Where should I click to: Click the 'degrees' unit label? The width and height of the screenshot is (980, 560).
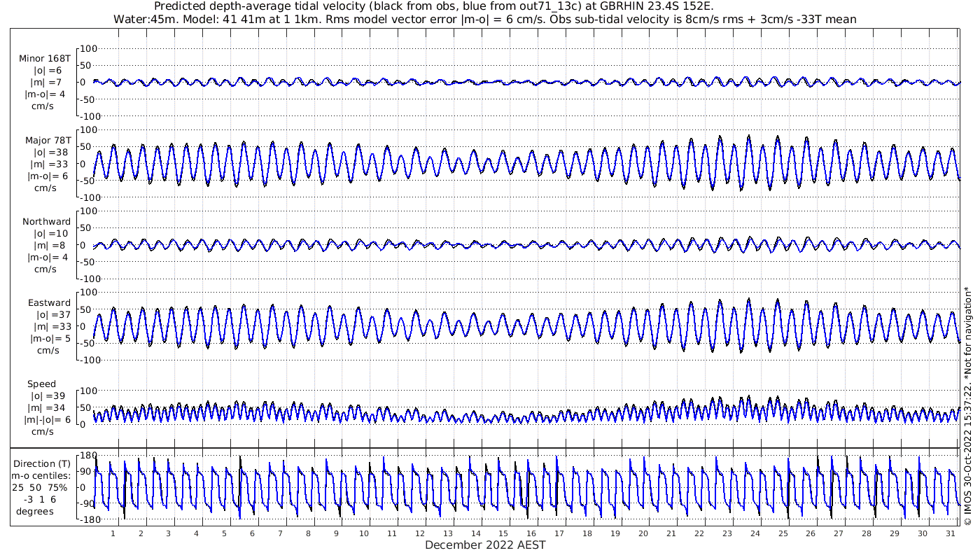pos(36,511)
